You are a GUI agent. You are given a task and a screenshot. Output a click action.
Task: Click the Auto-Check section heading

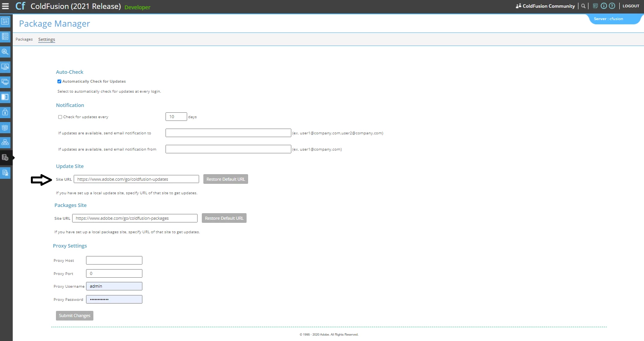[x=69, y=72]
